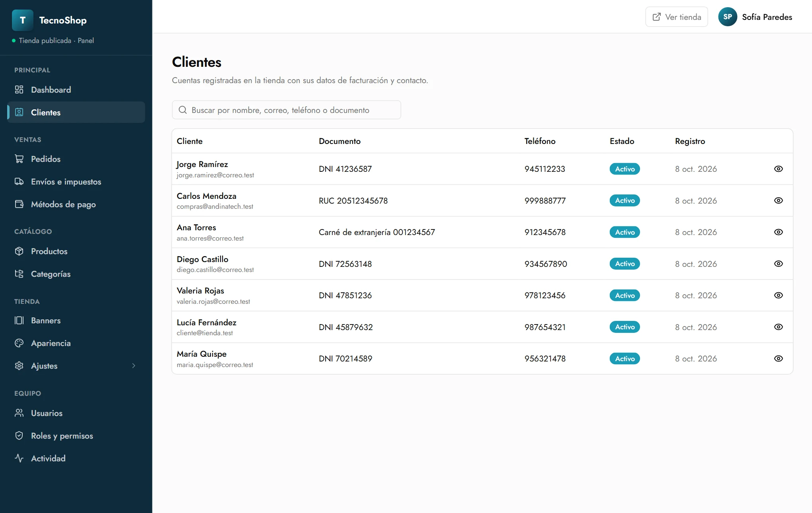Click document RUC 20512345678
The height and width of the screenshot is (513, 812).
point(353,200)
